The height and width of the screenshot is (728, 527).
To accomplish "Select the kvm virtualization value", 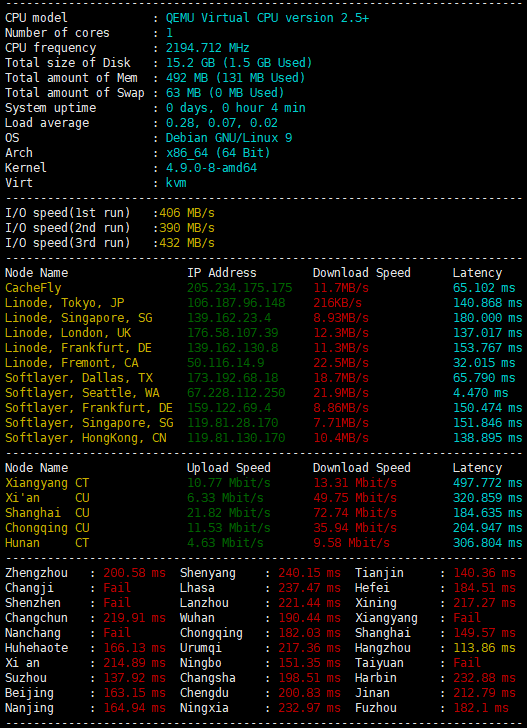I will click(x=176, y=182).
